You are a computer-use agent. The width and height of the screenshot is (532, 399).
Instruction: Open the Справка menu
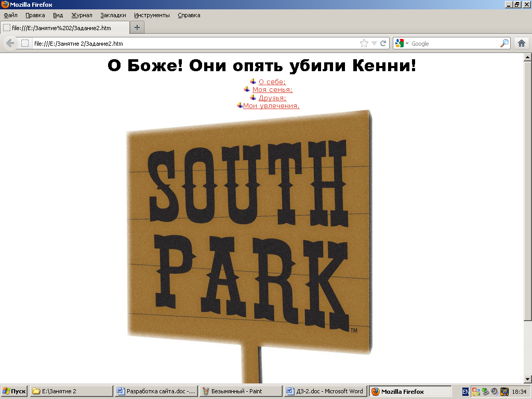click(189, 15)
